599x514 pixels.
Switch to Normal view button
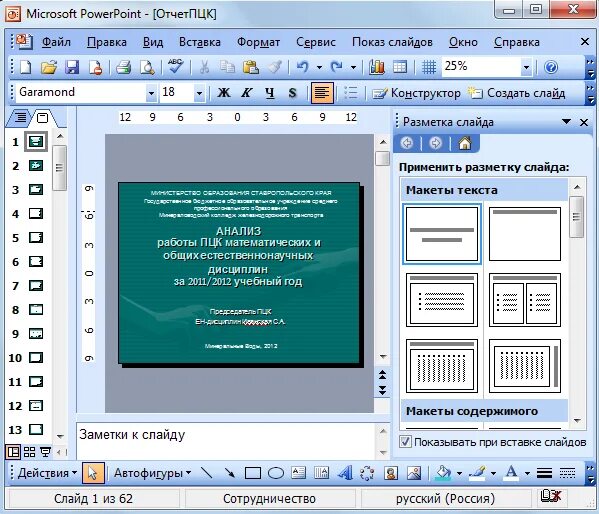[13, 452]
